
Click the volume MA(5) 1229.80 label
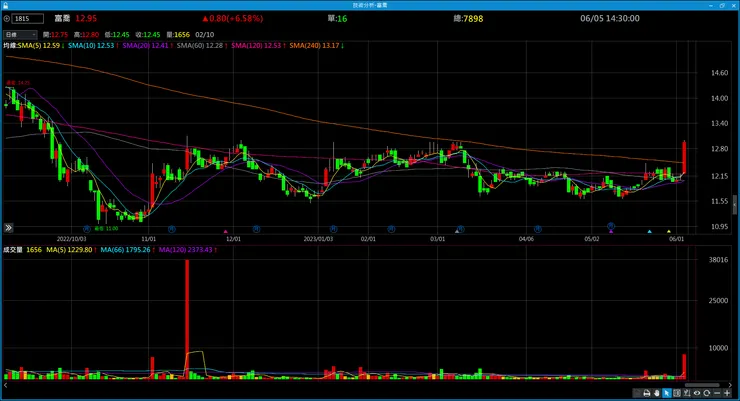[x=71, y=250]
